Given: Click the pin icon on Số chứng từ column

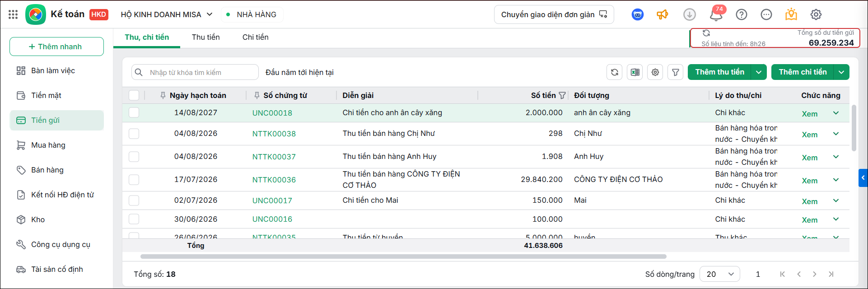Looking at the screenshot, I should (x=257, y=95).
